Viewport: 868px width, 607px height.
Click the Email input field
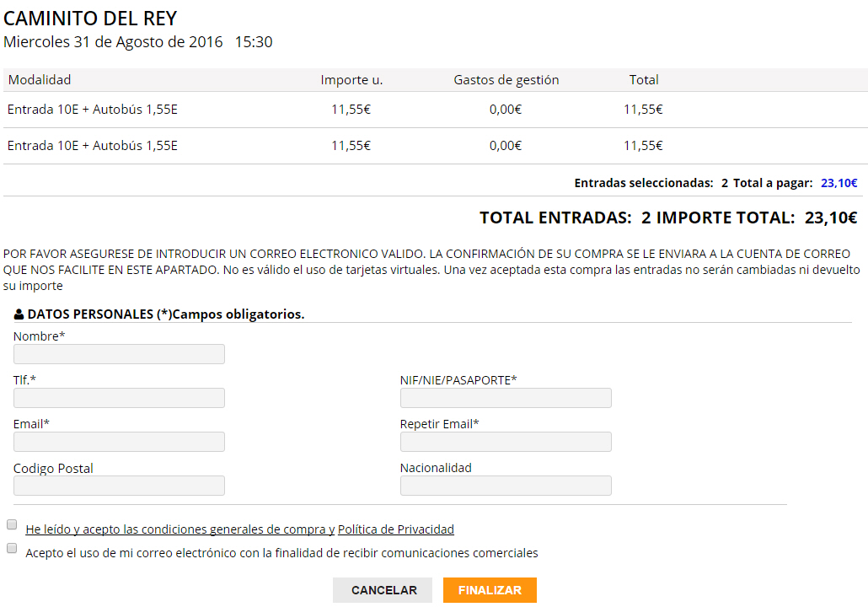119,442
